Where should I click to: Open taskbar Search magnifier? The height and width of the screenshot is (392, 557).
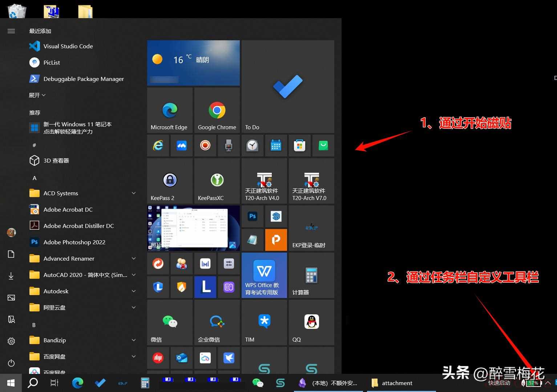(33, 383)
